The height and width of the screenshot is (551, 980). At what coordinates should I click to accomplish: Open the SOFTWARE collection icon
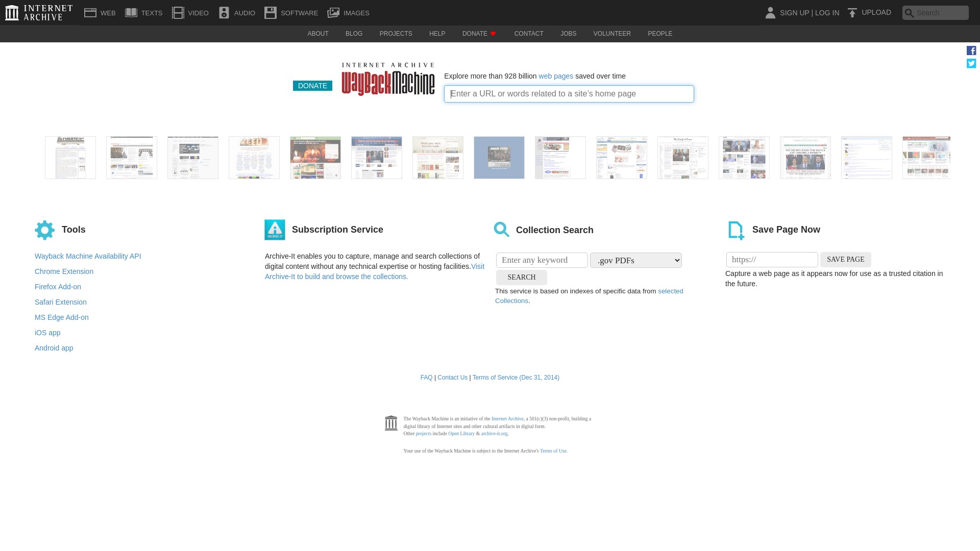pos(270,12)
